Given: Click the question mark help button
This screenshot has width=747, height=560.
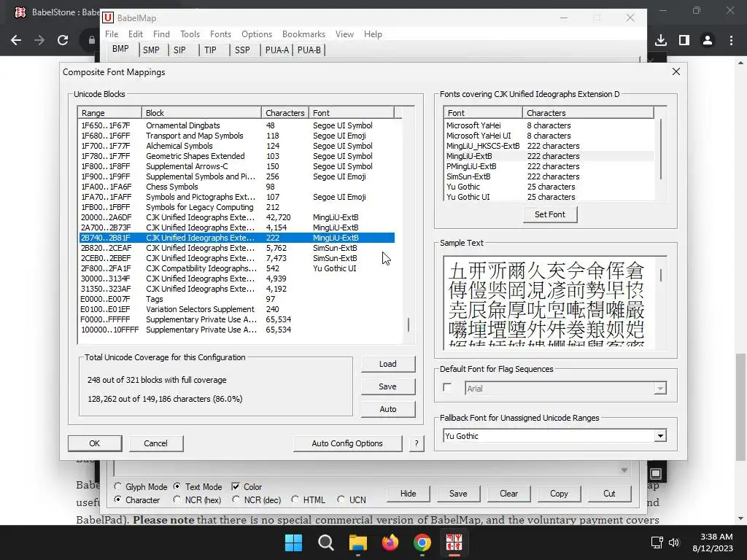Looking at the screenshot, I should 417,443.
